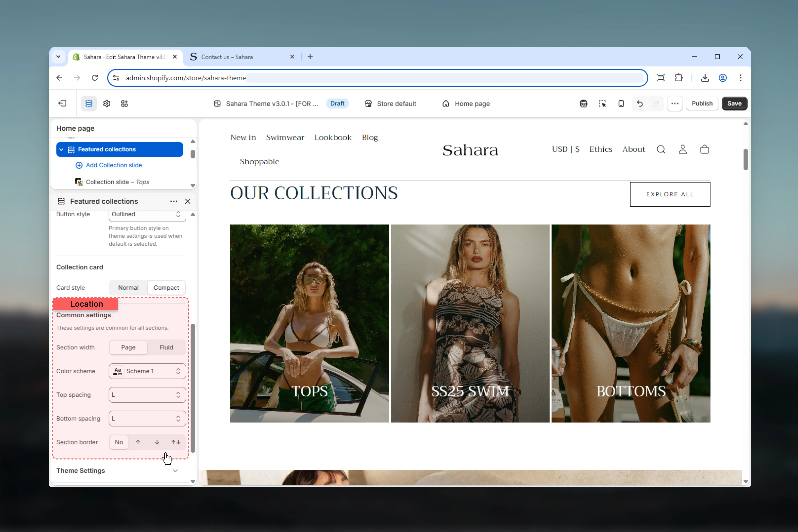Click the Publish button
Viewport: 798px width, 532px height.
point(702,103)
